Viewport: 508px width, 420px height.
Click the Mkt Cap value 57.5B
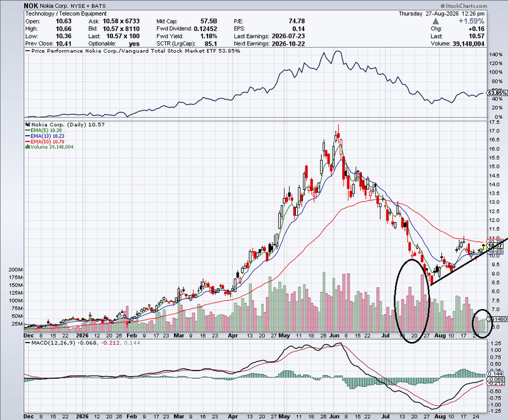click(209, 21)
